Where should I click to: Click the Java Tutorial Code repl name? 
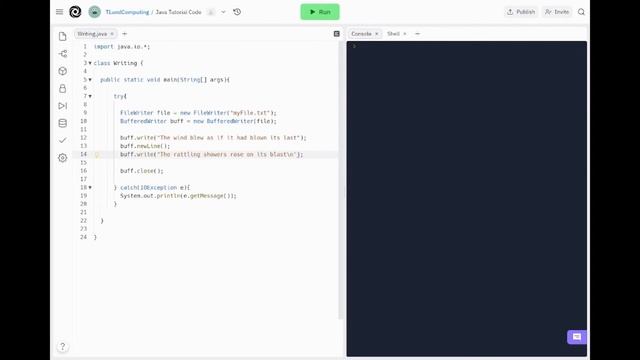click(178, 12)
